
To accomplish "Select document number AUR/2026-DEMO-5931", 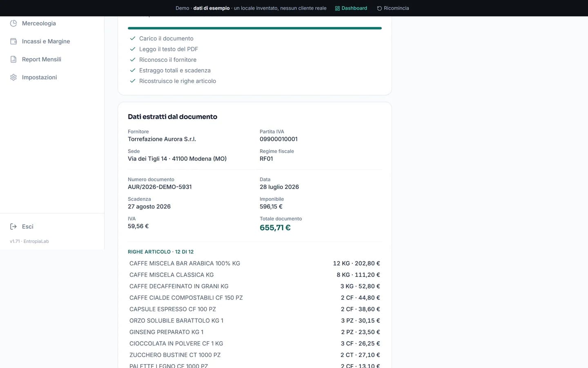I will tap(160, 187).
